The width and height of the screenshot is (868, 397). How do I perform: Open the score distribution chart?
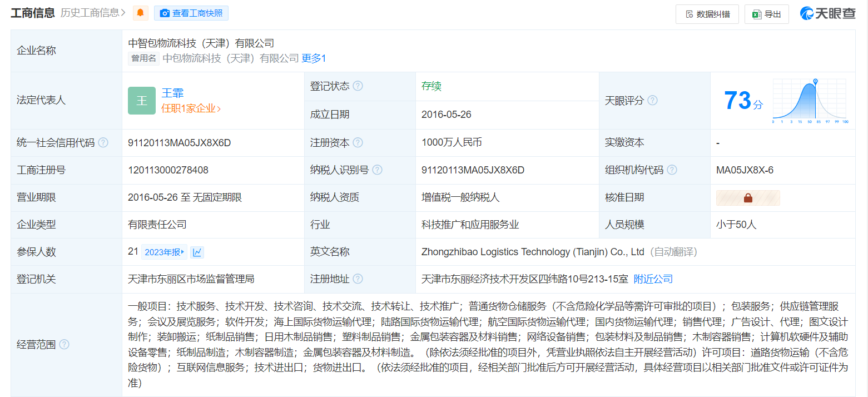(810, 101)
